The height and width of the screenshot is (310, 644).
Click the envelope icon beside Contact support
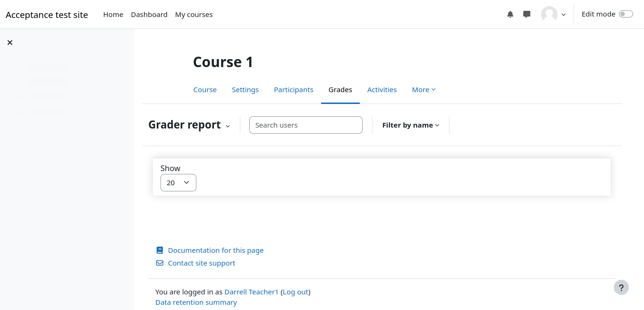[x=160, y=263]
